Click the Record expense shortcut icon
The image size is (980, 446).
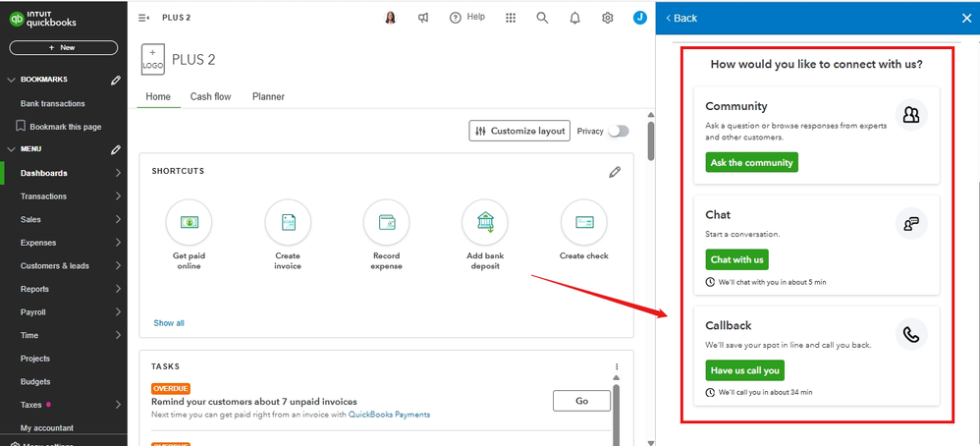[386, 222]
